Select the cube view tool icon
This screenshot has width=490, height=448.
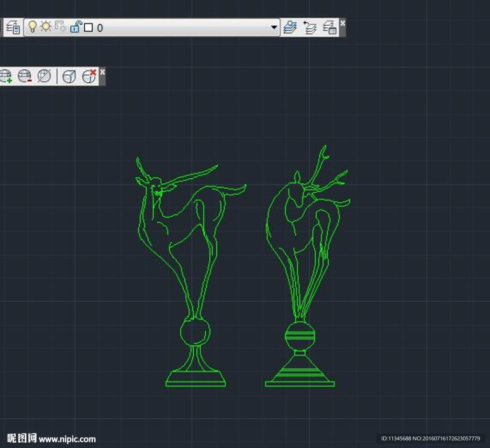(69, 76)
